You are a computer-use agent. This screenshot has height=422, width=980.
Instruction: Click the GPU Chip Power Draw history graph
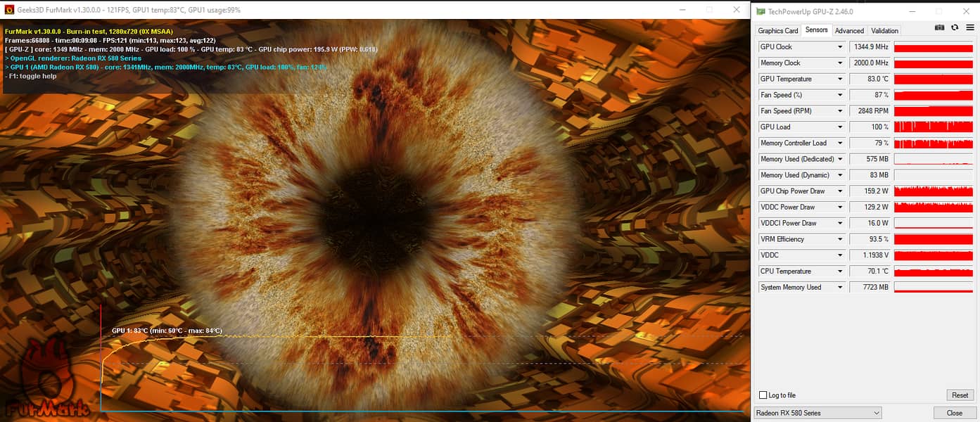934,191
